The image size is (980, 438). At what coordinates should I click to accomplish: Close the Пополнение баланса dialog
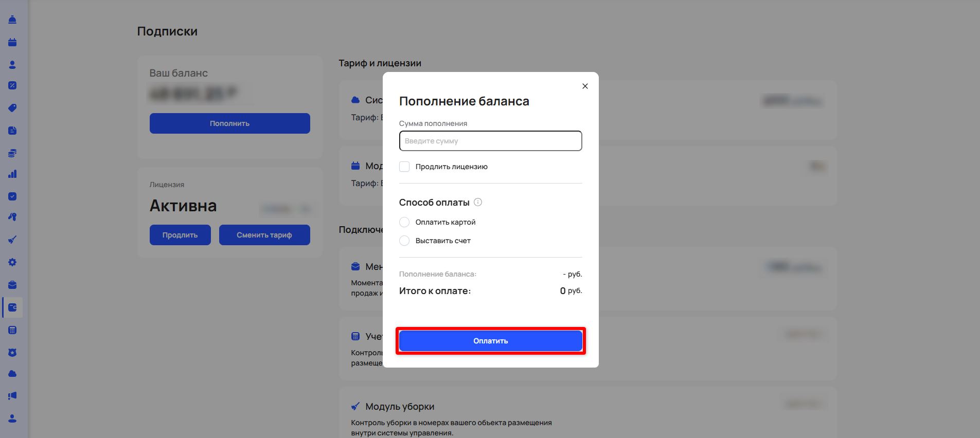tap(584, 86)
